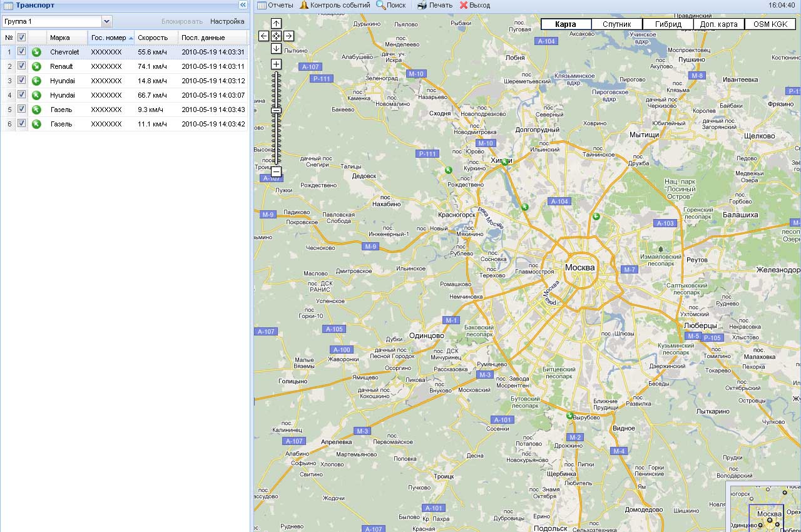Pan the map up with arrow button
Image resolution: width=801 pixels, height=532 pixels.
click(276, 24)
